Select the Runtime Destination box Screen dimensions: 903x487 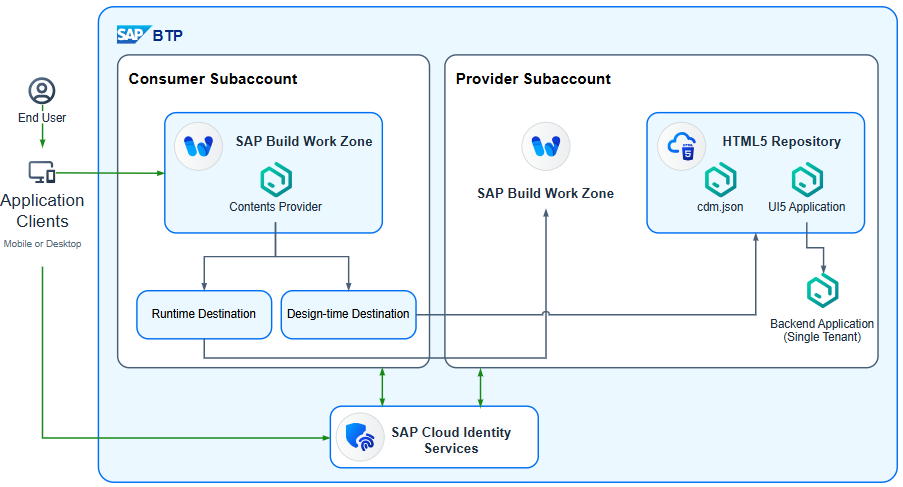(x=204, y=314)
